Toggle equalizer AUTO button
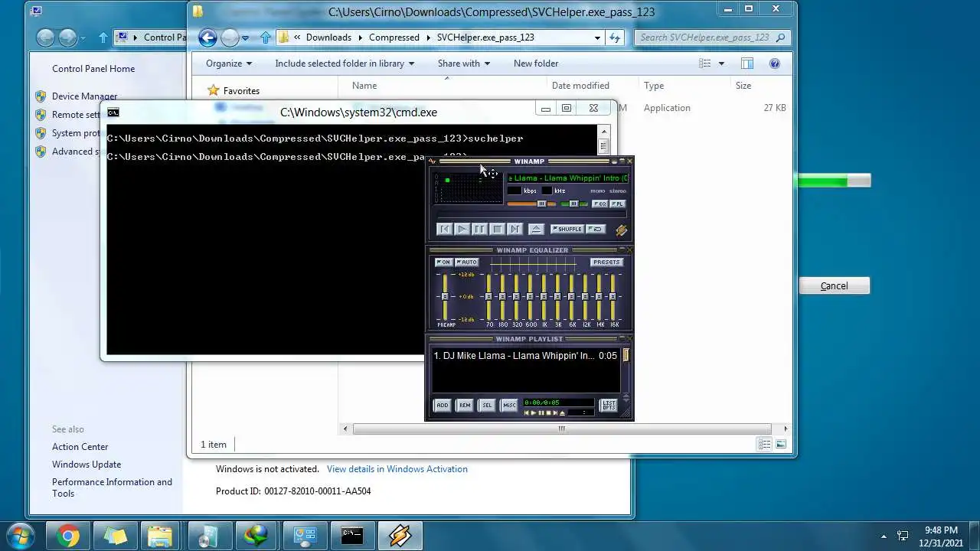 tap(466, 262)
